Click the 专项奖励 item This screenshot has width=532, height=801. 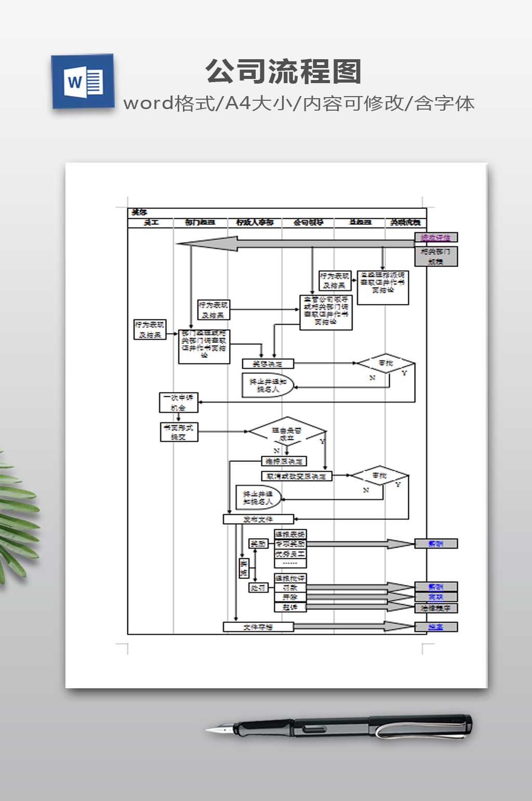click(x=290, y=544)
